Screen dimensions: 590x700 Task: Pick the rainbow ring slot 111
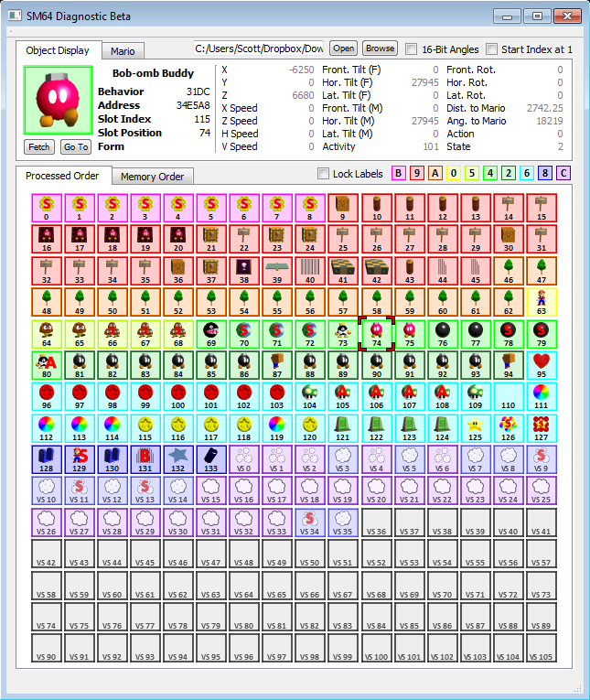tap(542, 396)
